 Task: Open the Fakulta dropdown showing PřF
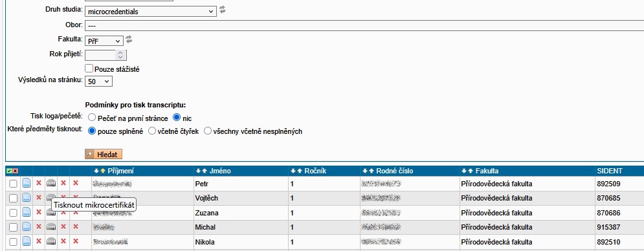pos(104,41)
